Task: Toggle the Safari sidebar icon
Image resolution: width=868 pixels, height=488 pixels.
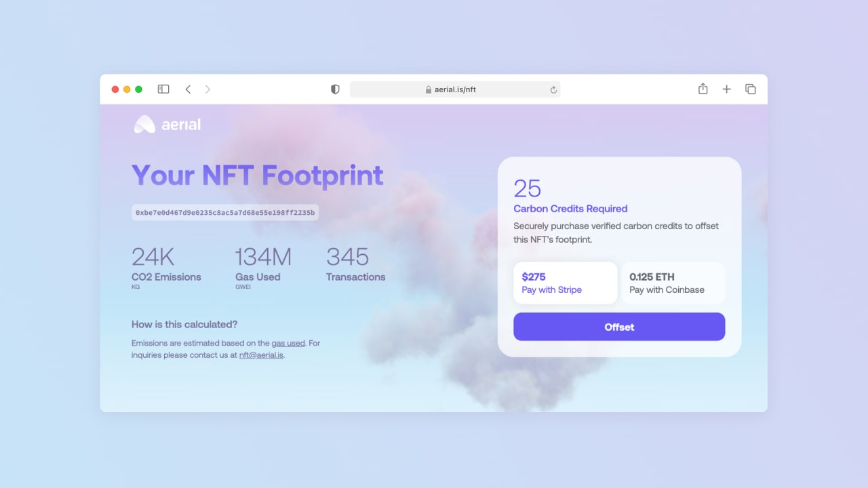Action: pyautogui.click(x=163, y=89)
